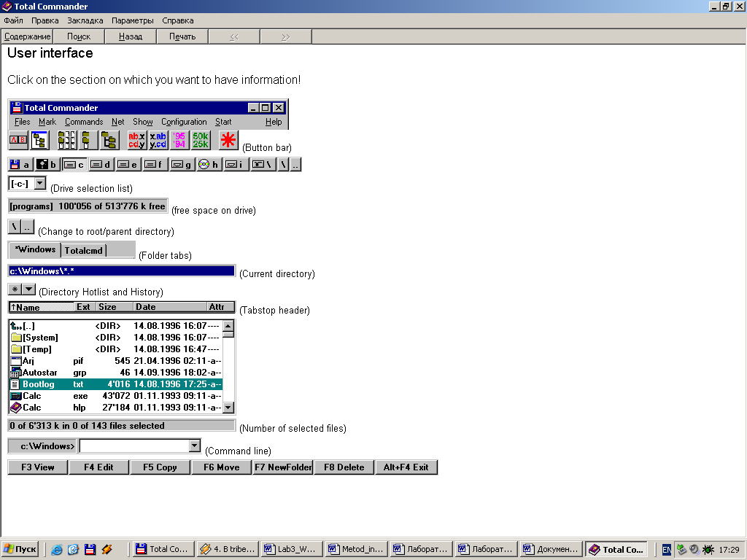Open Metod_in... taskbar document
Viewport: 747px width, 560px height.
click(357, 549)
